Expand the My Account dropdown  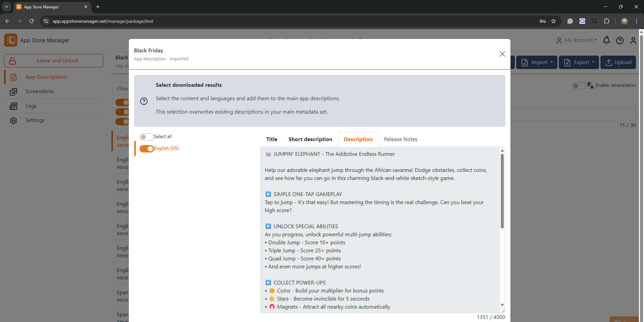click(577, 40)
